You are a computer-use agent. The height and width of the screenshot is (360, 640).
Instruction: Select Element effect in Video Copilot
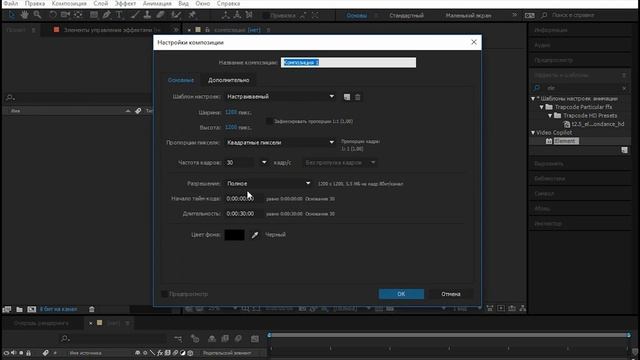pyautogui.click(x=565, y=141)
